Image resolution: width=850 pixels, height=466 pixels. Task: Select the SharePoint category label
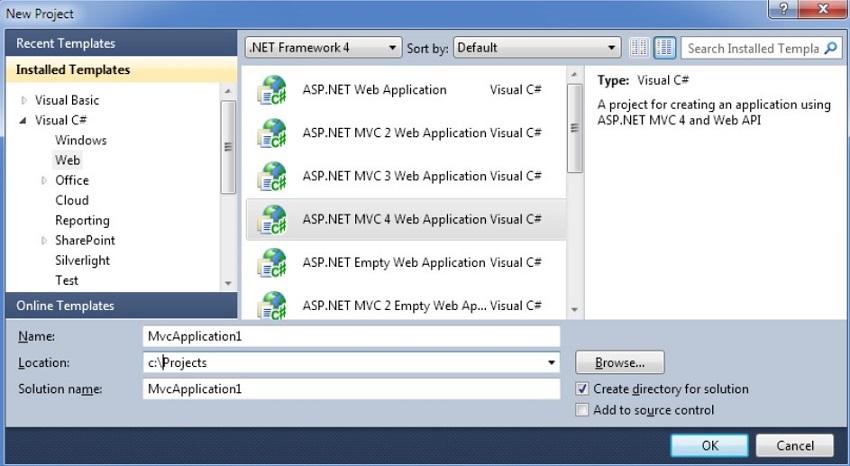coord(85,241)
